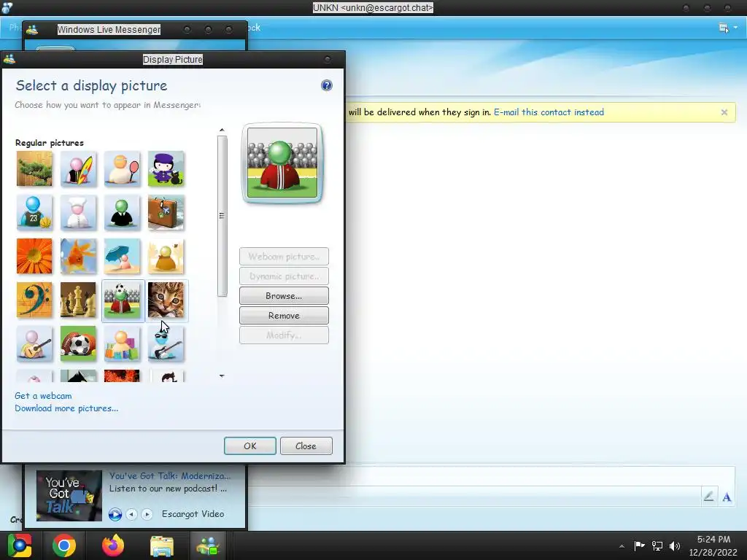Select the soccer stadium character picture

[122, 300]
